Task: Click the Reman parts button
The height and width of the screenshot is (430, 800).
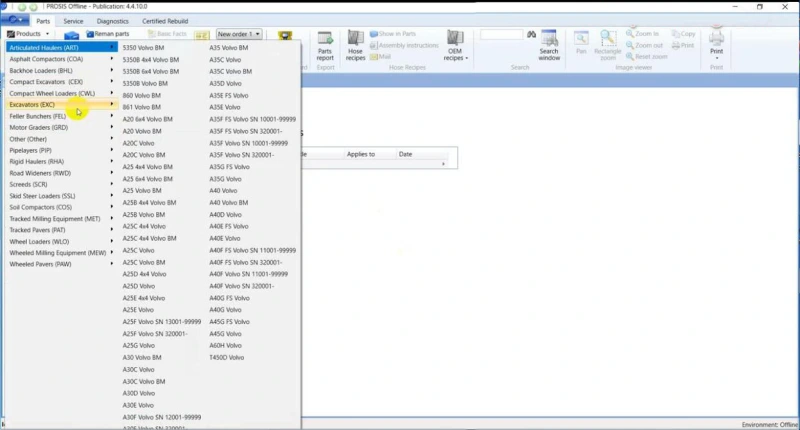Action: pos(108,34)
